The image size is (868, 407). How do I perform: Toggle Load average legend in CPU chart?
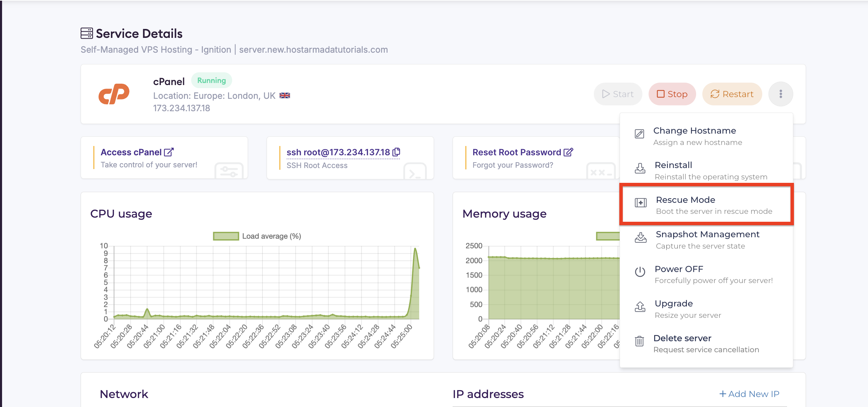tap(226, 236)
